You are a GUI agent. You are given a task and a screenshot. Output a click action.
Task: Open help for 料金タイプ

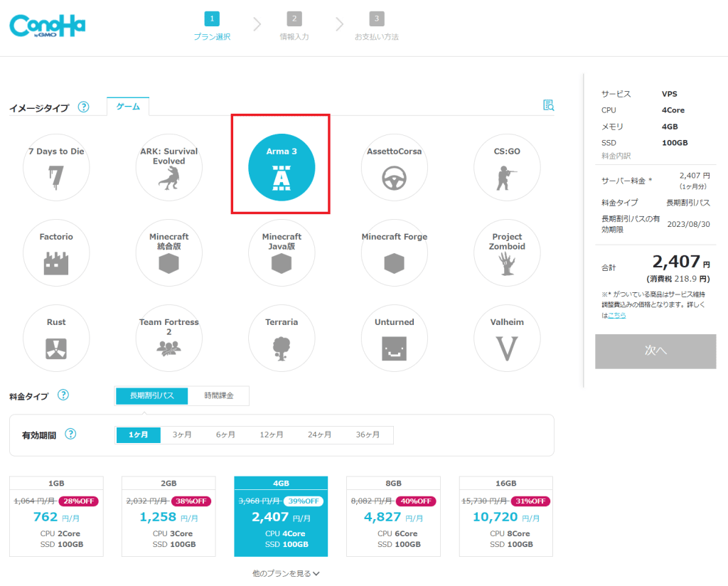pos(63,395)
